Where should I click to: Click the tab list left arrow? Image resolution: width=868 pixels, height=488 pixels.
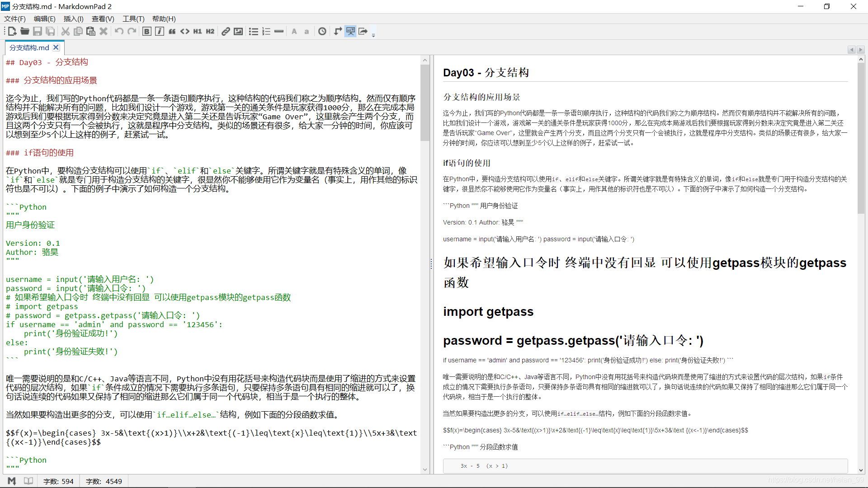click(x=852, y=50)
